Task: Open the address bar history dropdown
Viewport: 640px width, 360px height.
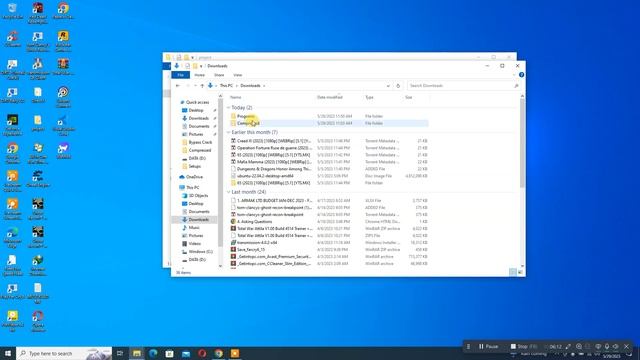Action: click(388, 86)
